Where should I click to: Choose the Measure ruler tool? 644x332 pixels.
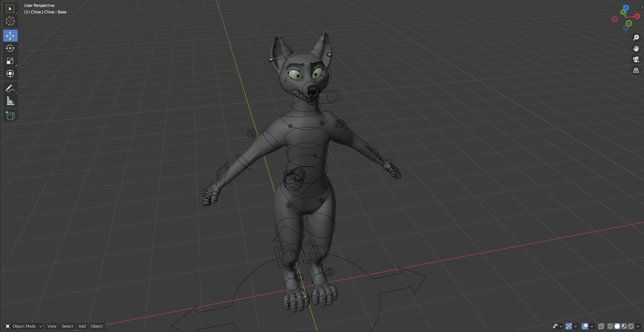[10, 101]
